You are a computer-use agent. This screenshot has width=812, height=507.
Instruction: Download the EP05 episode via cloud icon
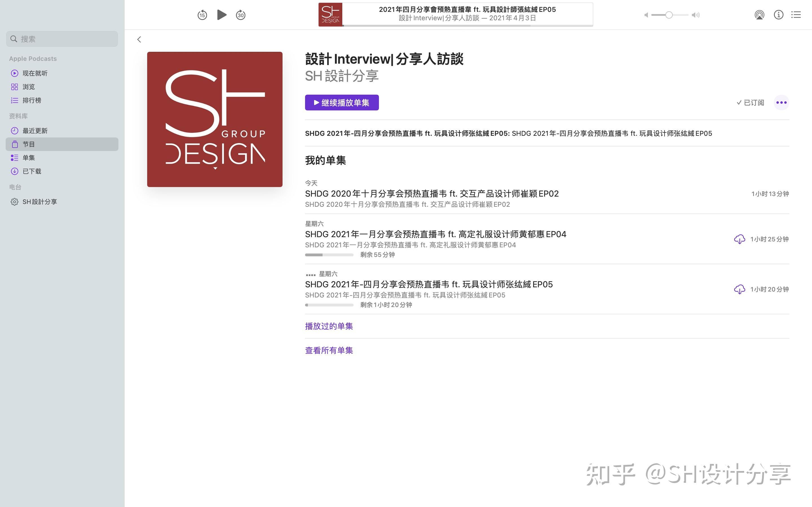740,289
